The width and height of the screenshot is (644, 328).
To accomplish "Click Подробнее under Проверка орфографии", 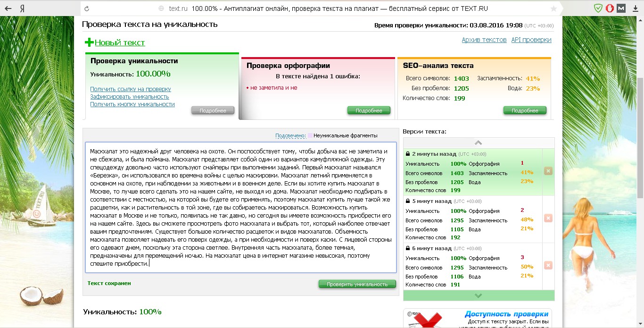I will [369, 110].
